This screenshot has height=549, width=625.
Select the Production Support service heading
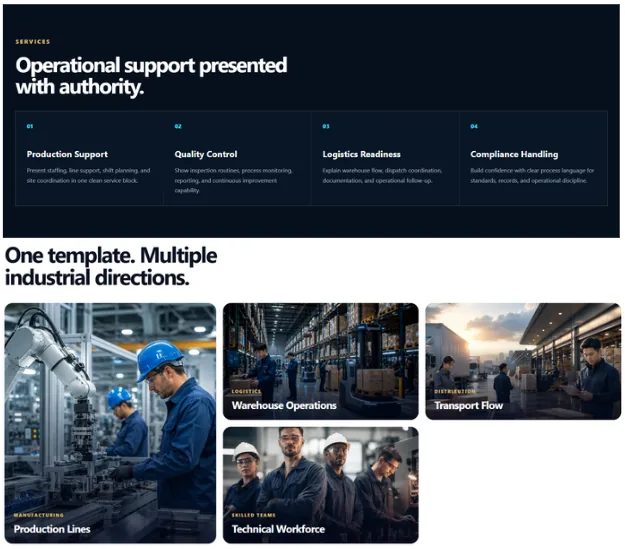click(x=67, y=154)
